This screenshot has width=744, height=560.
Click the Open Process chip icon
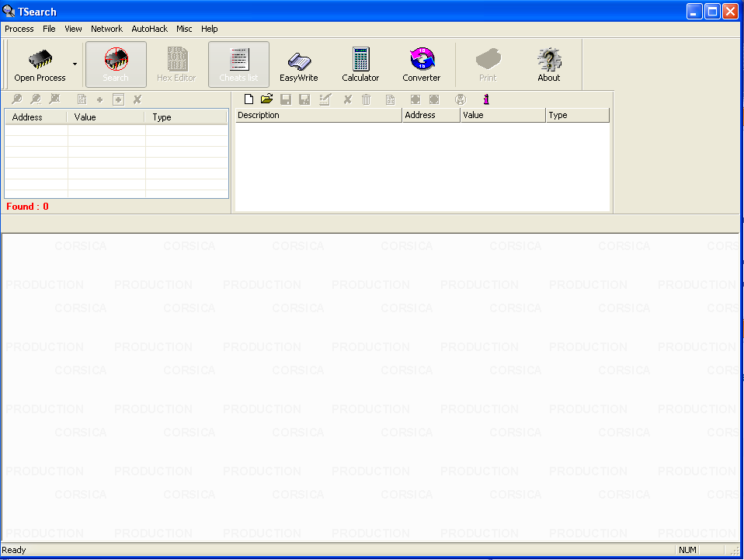[40, 59]
